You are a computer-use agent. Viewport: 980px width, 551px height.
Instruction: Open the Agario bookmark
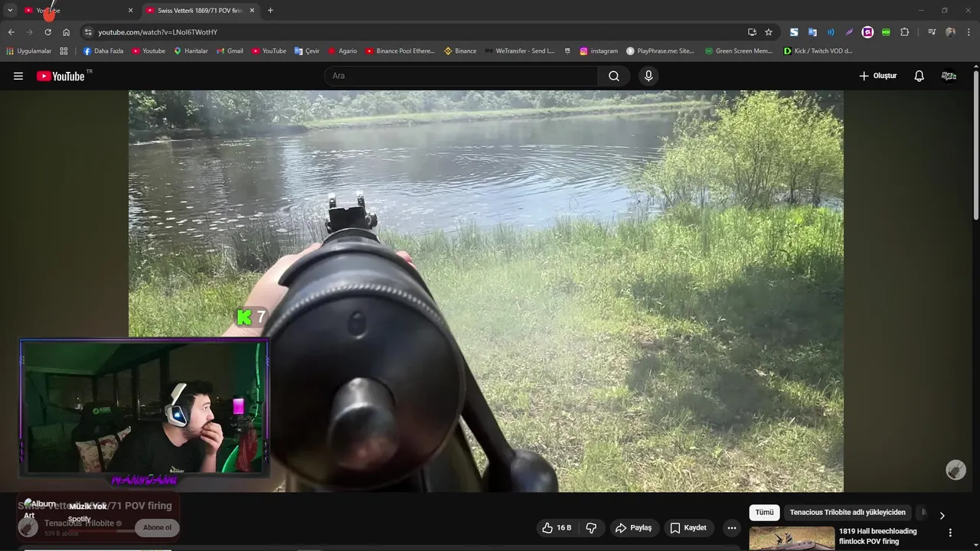click(342, 51)
